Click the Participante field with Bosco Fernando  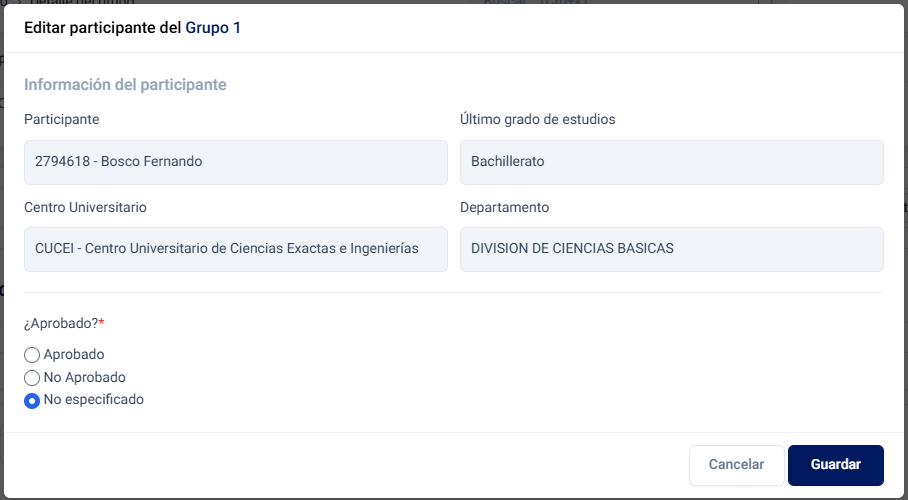tap(236, 162)
